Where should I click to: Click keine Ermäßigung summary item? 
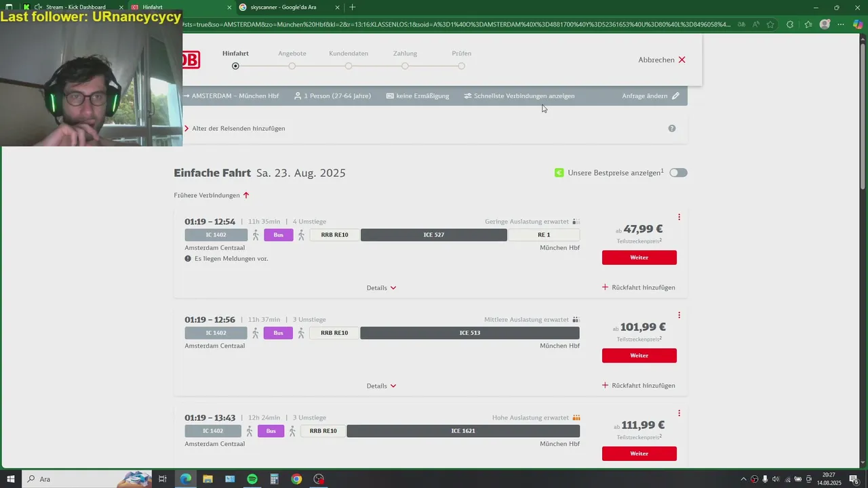click(x=418, y=96)
